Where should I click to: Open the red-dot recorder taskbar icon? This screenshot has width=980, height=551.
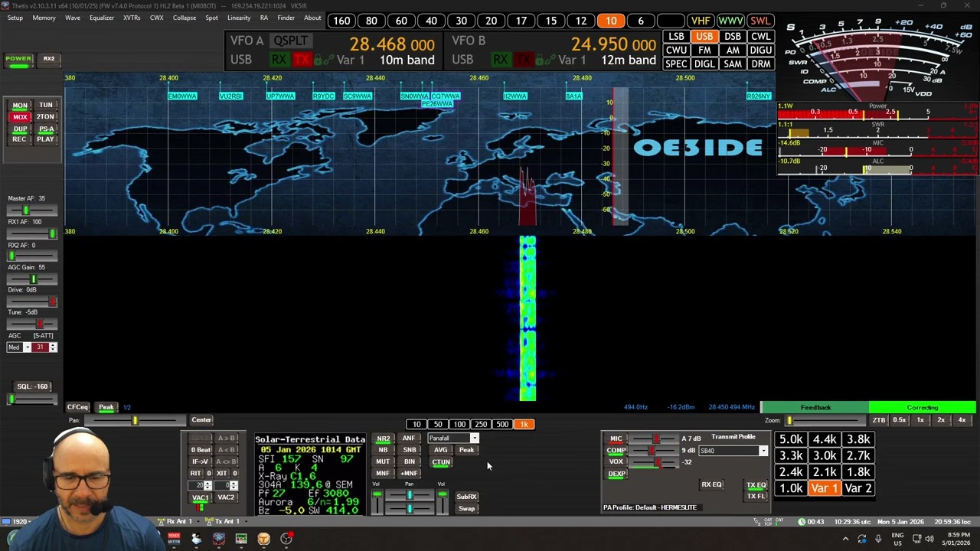pyautogui.click(x=286, y=539)
